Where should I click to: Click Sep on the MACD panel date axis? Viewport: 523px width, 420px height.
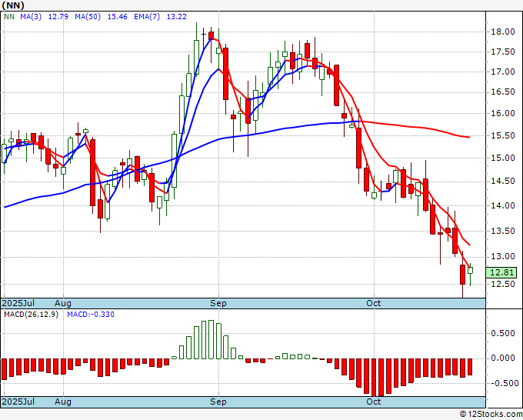pyautogui.click(x=218, y=402)
